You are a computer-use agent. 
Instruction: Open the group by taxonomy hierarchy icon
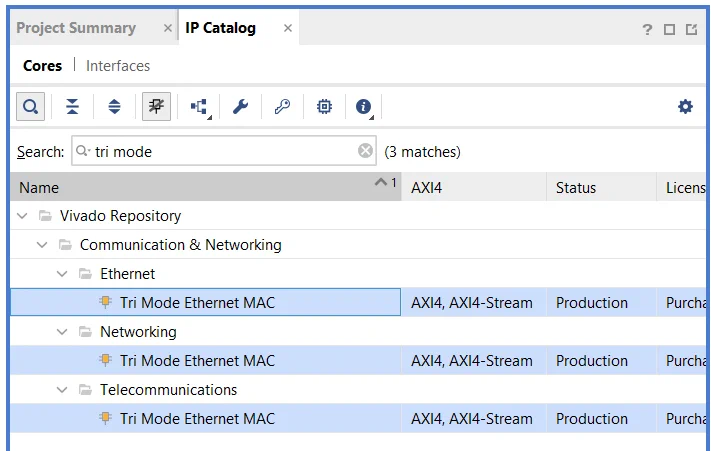coord(199,107)
